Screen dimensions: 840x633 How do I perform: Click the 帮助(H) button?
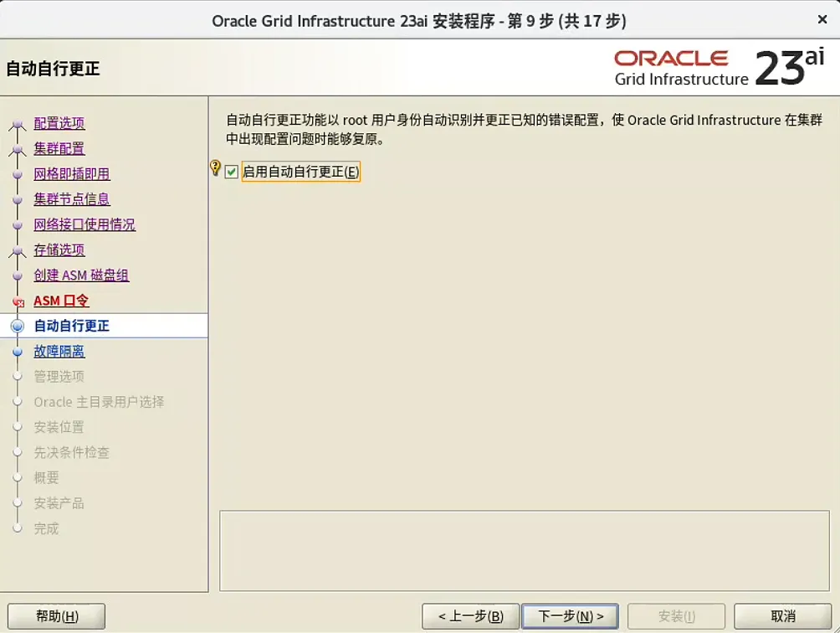[55, 615]
